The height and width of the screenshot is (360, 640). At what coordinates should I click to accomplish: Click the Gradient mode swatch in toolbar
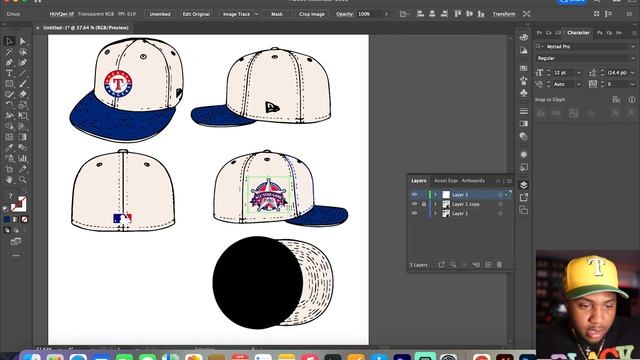point(16,220)
